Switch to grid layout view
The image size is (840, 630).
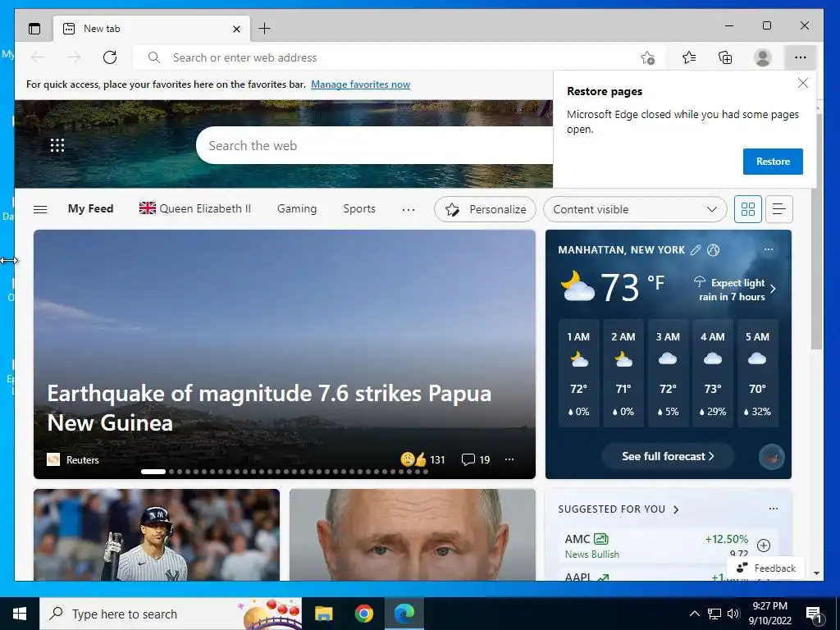click(x=748, y=209)
